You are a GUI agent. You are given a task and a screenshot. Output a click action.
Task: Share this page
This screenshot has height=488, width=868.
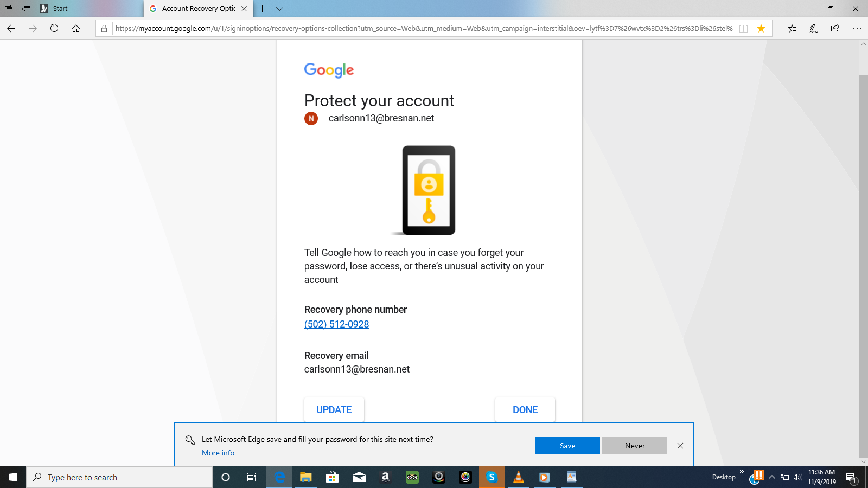835,29
